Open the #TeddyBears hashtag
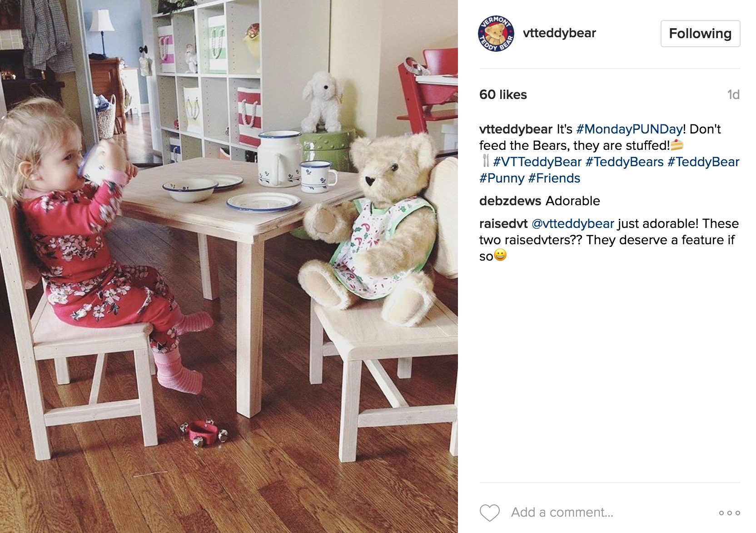 624,162
